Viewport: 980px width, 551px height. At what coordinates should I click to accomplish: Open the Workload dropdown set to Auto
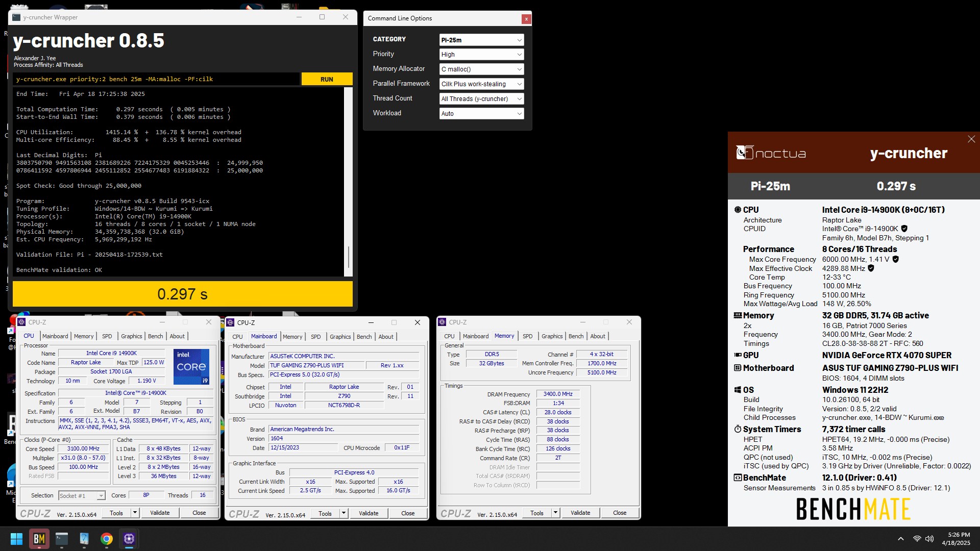(x=481, y=114)
